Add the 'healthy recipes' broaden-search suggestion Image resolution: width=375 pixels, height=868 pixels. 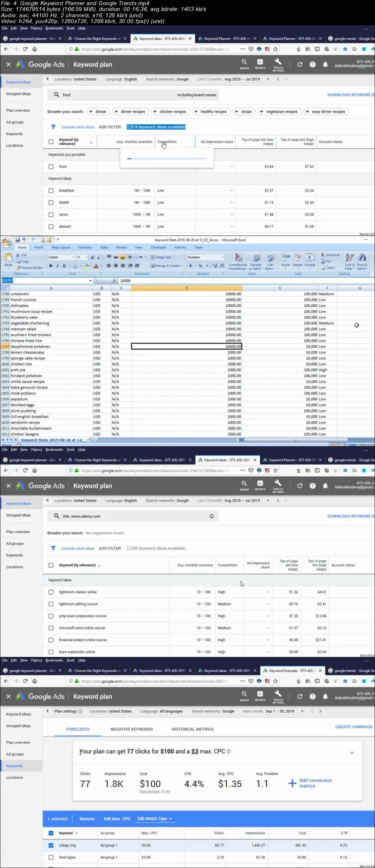211,112
